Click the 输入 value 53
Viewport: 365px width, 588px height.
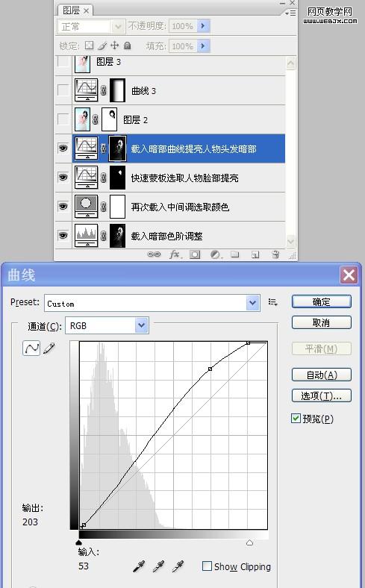(x=84, y=566)
